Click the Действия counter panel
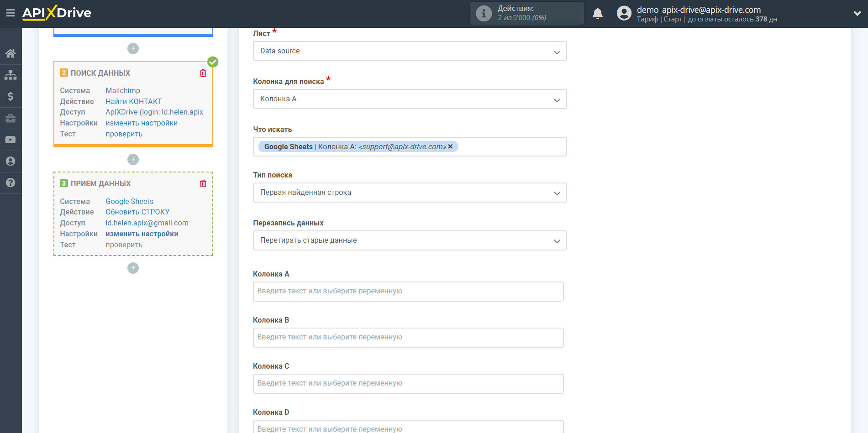This screenshot has height=433, width=868. (527, 13)
